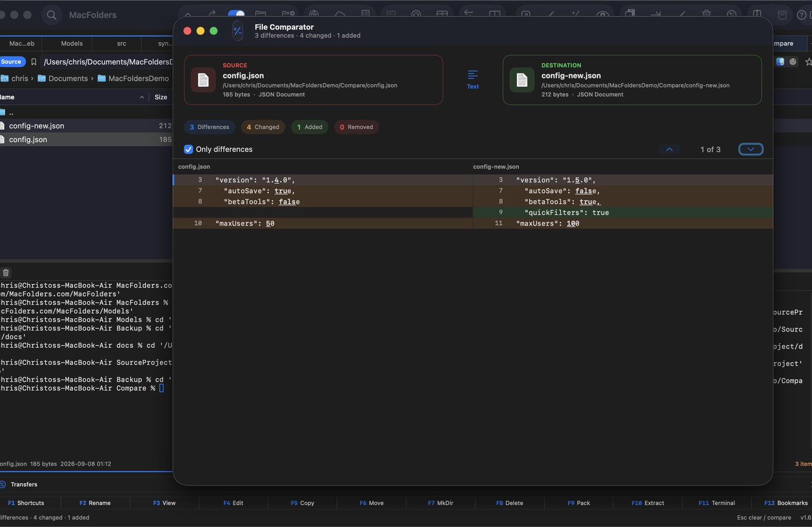The image size is (812, 527).
Task: Click the trash icon above the terminal
Action: [6, 272]
